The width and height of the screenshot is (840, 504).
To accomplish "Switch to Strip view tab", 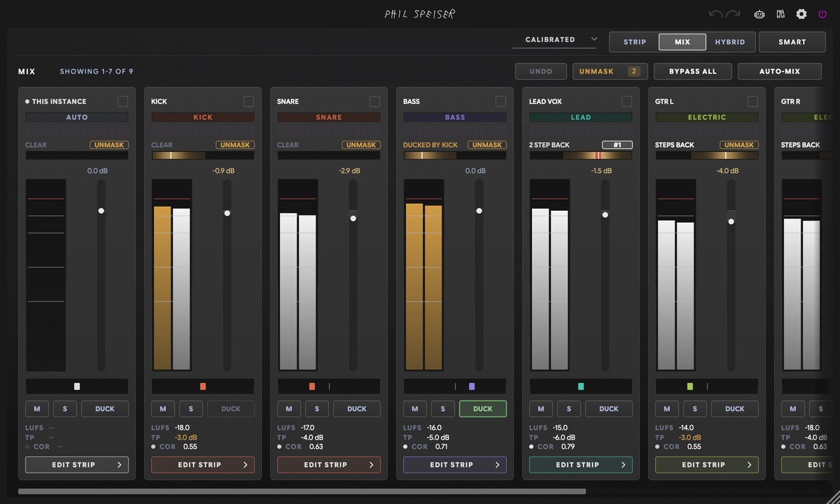I will coord(635,42).
